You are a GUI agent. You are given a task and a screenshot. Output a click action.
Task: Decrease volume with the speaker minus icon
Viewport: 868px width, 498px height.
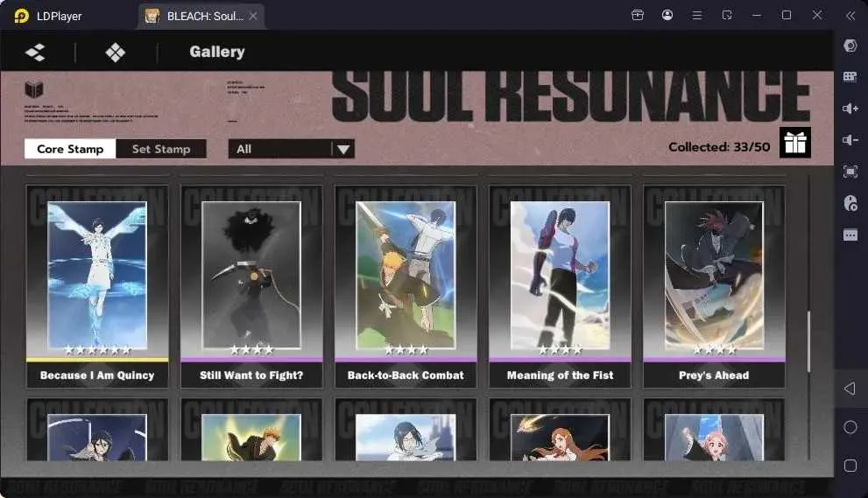tap(850, 140)
